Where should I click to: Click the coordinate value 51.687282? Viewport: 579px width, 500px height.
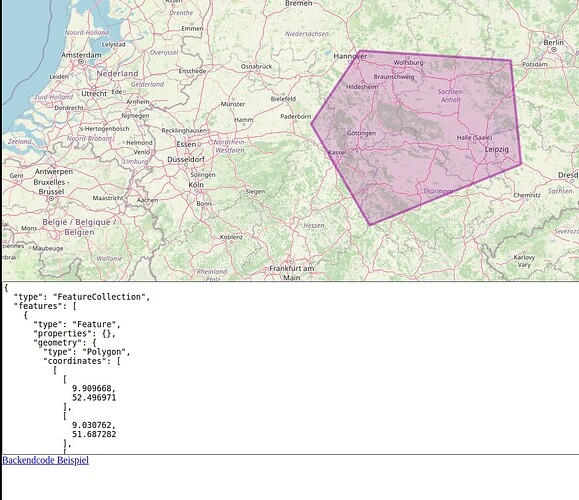pos(94,434)
